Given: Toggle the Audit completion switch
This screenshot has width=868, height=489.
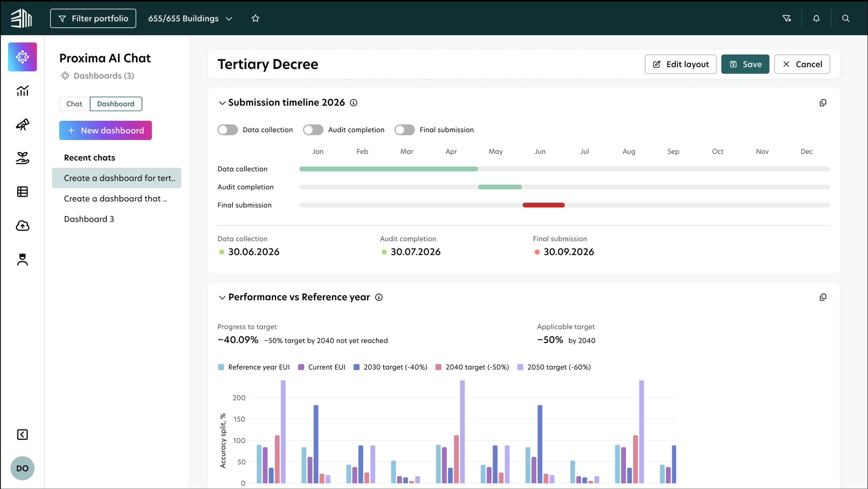Looking at the screenshot, I should point(313,130).
